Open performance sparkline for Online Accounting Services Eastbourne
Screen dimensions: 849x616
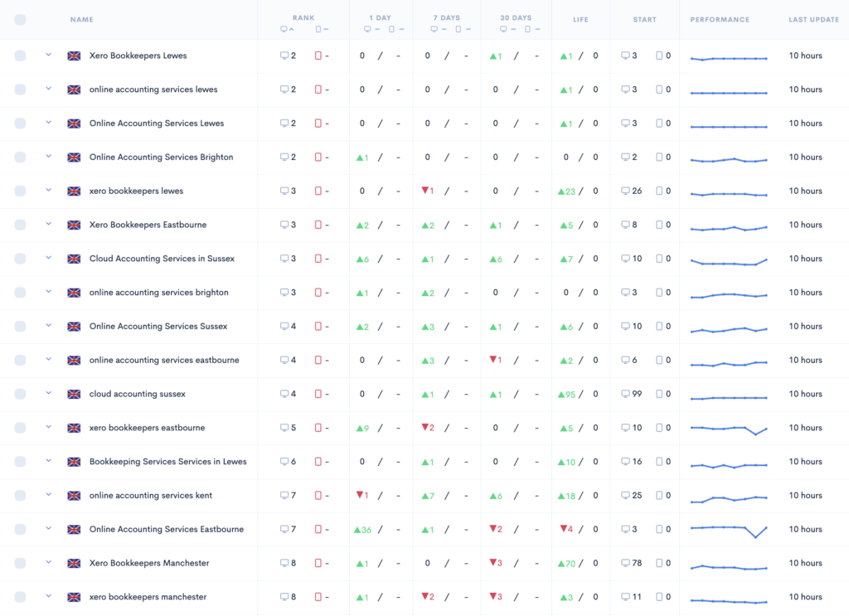(729, 531)
